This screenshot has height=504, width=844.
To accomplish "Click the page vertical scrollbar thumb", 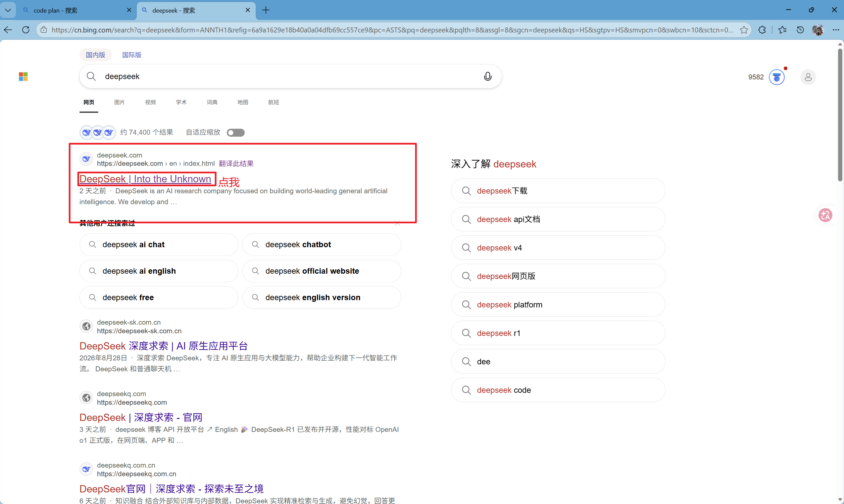I will pyautogui.click(x=840, y=115).
